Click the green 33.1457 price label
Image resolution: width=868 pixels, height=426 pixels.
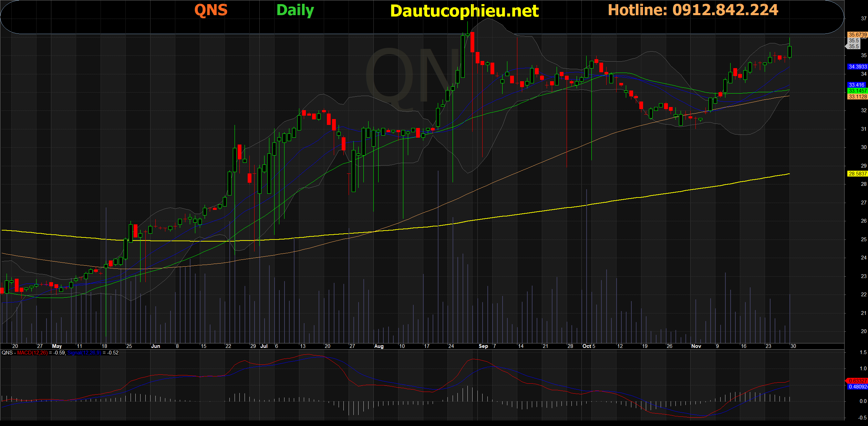[857, 91]
